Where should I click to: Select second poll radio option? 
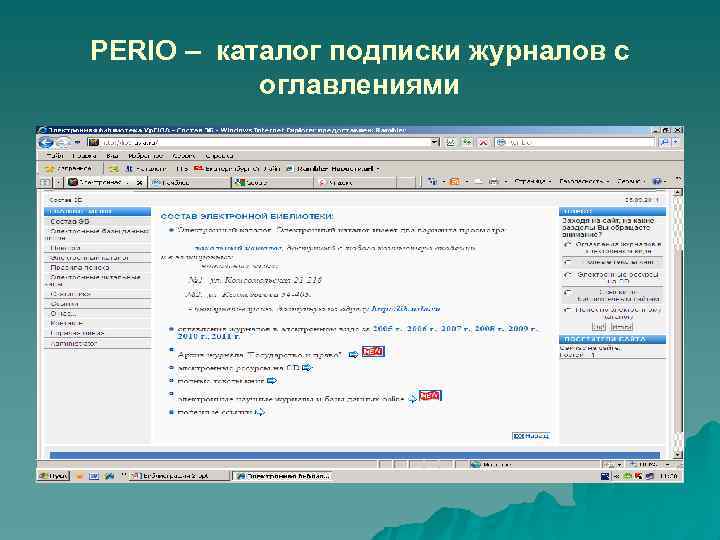coord(567,262)
